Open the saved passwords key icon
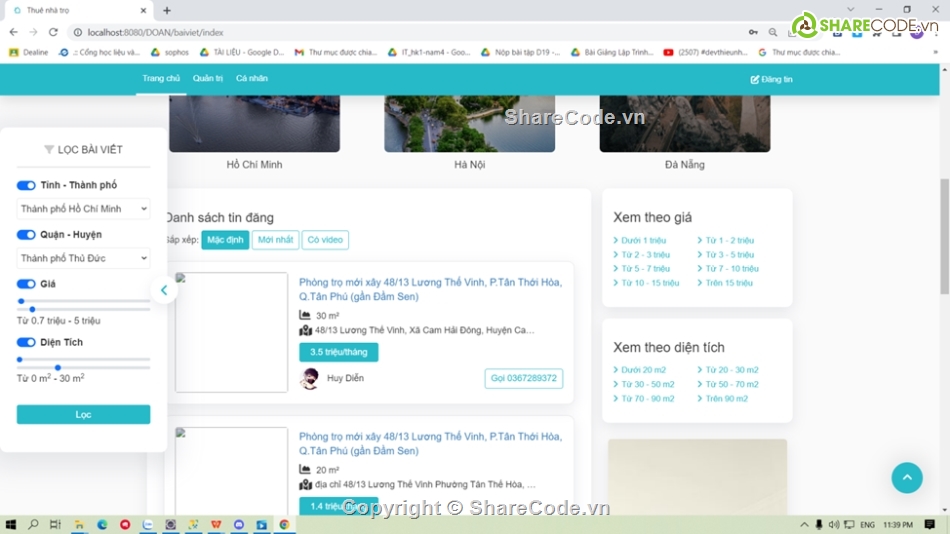Image resolution: width=950 pixels, height=534 pixels. [753, 32]
